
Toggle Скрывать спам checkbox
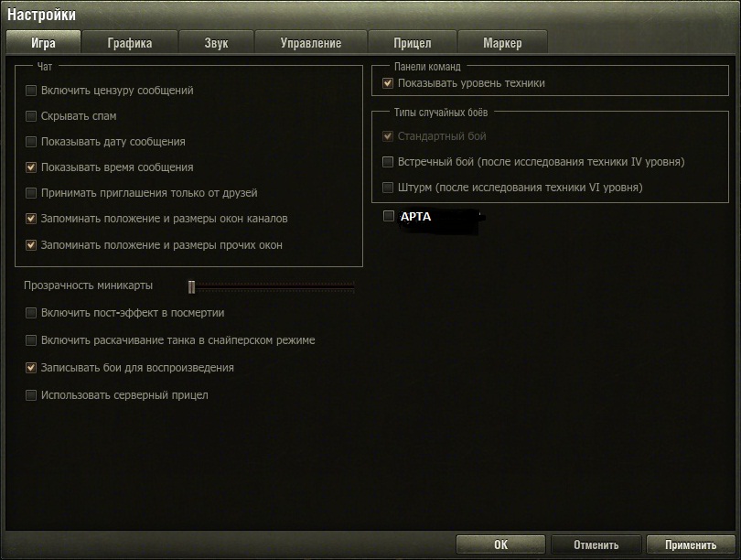31,116
